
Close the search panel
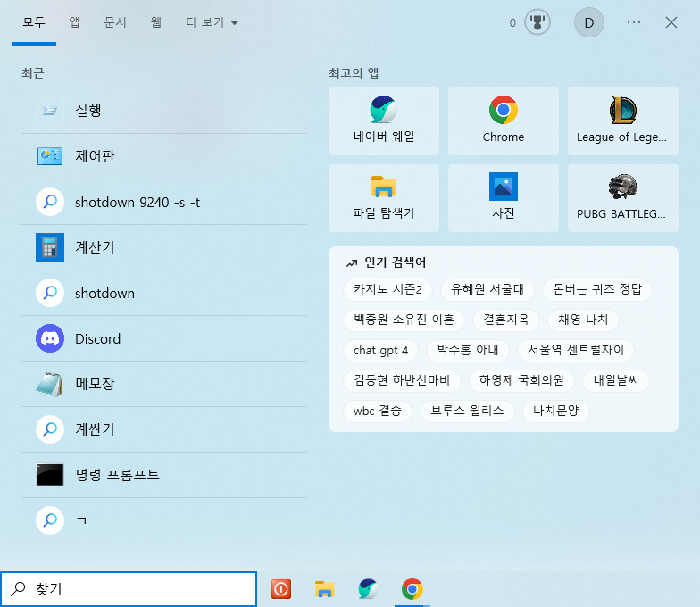pyautogui.click(x=671, y=22)
